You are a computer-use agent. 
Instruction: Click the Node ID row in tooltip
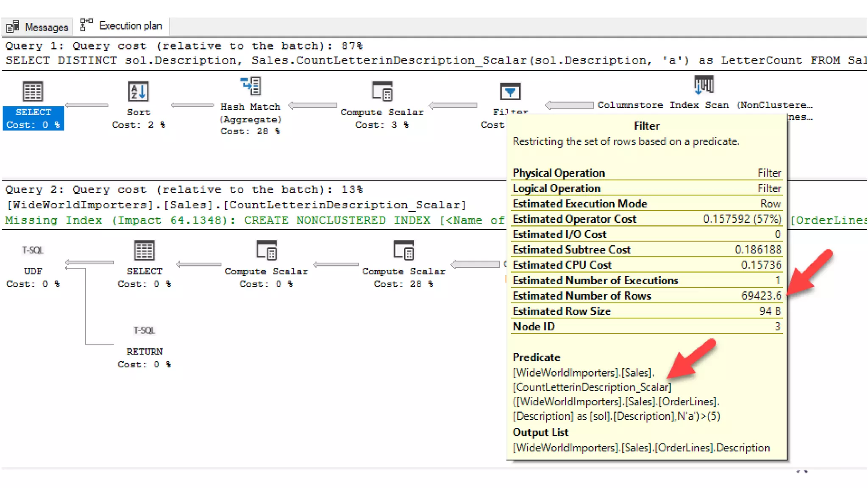647,326
